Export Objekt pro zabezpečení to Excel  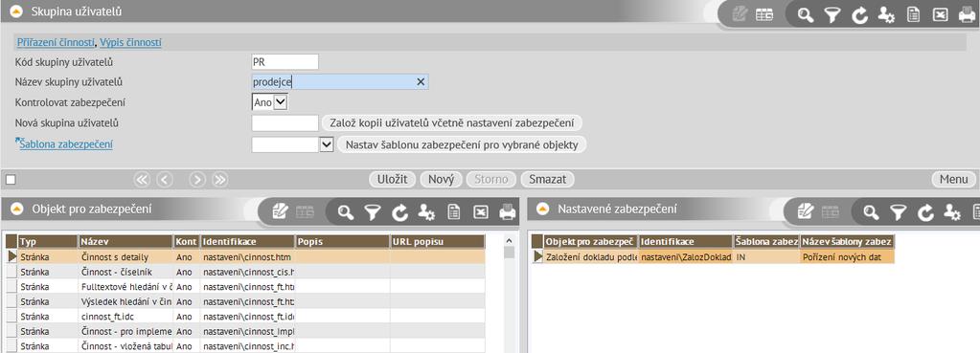click(x=481, y=212)
